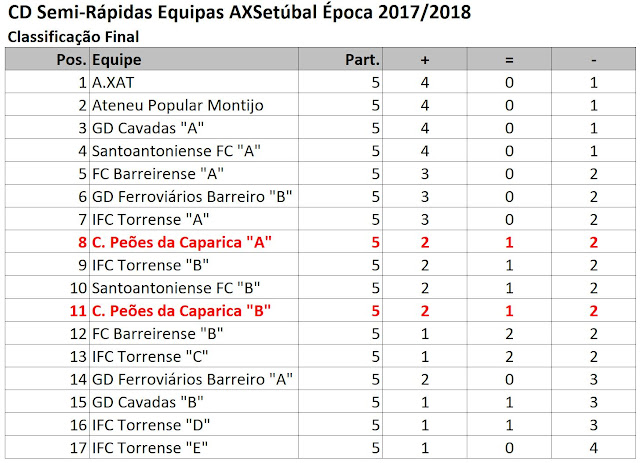
Task: Click IFC Torrense "E" team name
Action: click(x=150, y=448)
